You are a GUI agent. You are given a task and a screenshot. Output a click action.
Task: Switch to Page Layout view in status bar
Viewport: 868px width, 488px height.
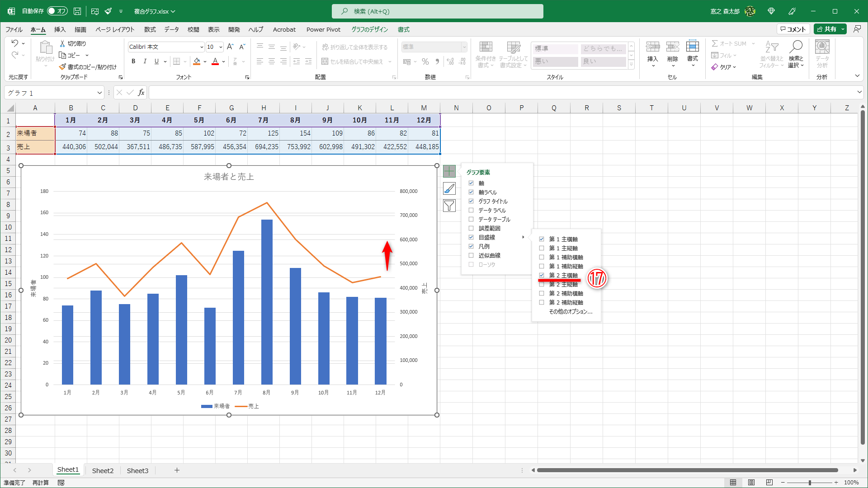pos(751,483)
